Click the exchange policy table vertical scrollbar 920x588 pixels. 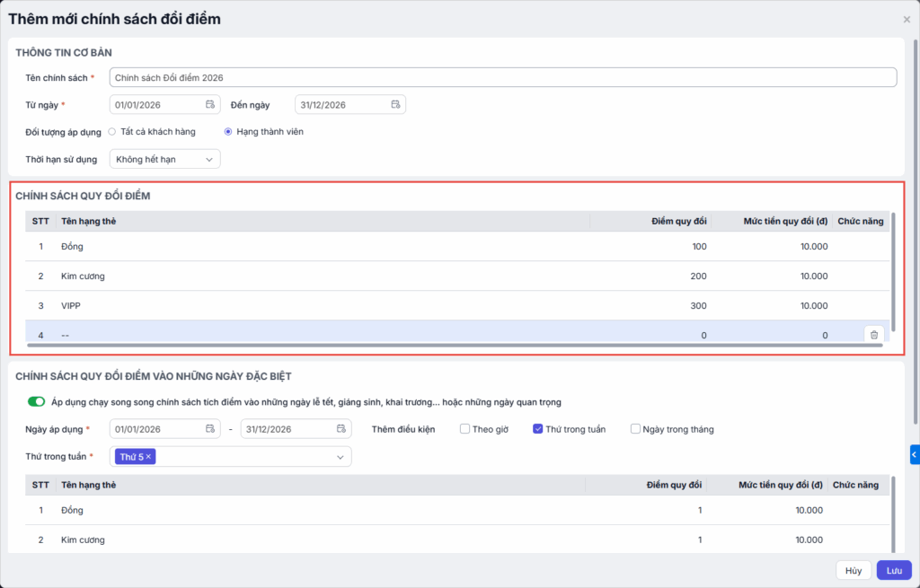pyautogui.click(x=892, y=269)
